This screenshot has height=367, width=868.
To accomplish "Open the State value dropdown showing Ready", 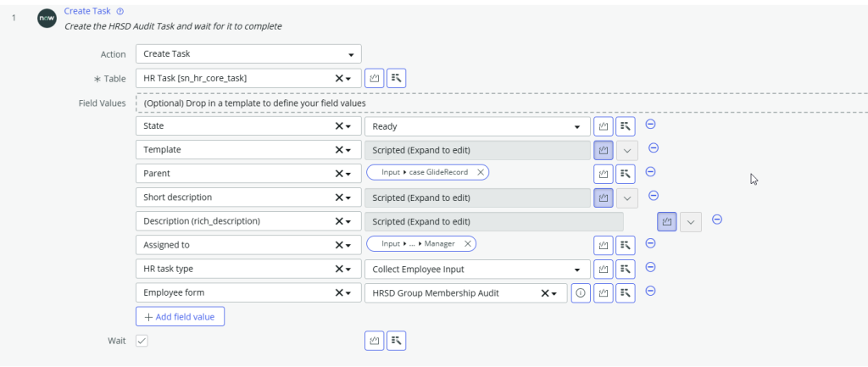I will [477, 126].
